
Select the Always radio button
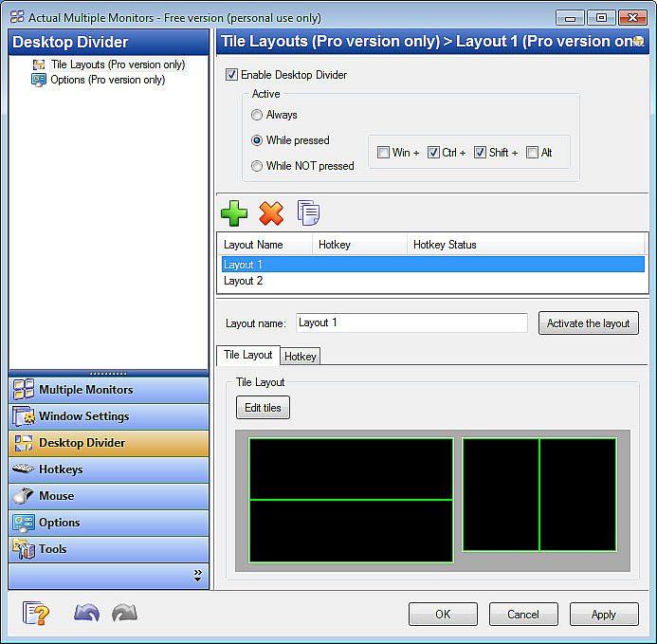click(x=257, y=115)
